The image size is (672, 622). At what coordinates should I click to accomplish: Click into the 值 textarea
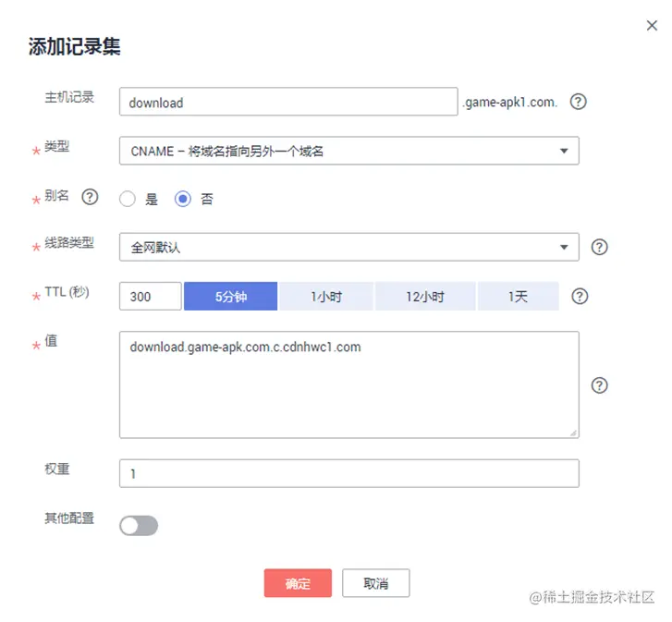pyautogui.click(x=348, y=384)
